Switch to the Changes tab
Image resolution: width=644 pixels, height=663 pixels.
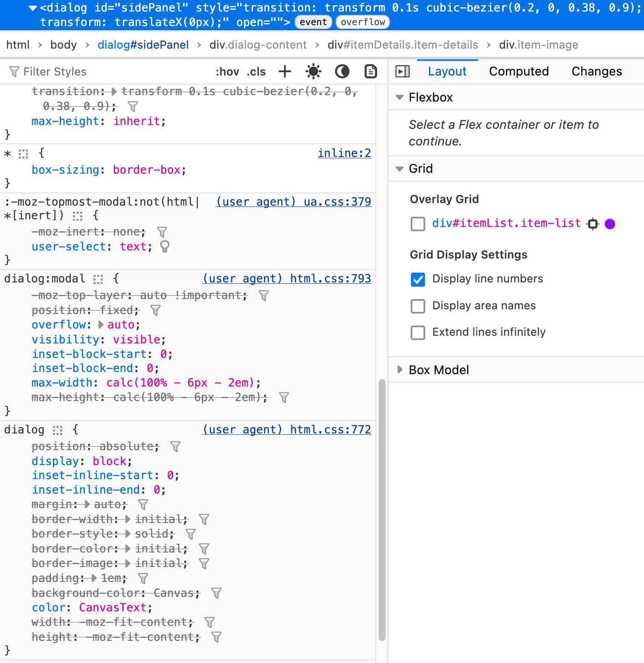coord(597,71)
